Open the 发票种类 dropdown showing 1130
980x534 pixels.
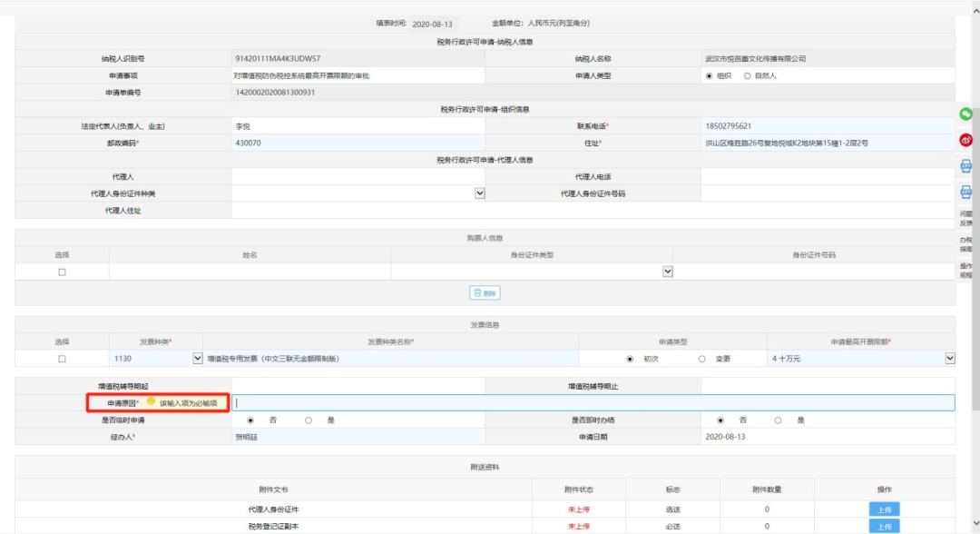198,359
